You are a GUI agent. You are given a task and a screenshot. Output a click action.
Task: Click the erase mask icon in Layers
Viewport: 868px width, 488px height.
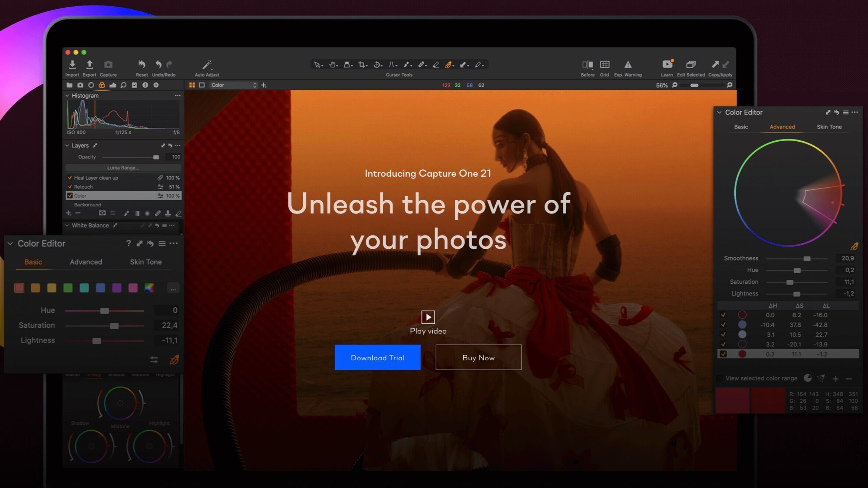click(179, 213)
